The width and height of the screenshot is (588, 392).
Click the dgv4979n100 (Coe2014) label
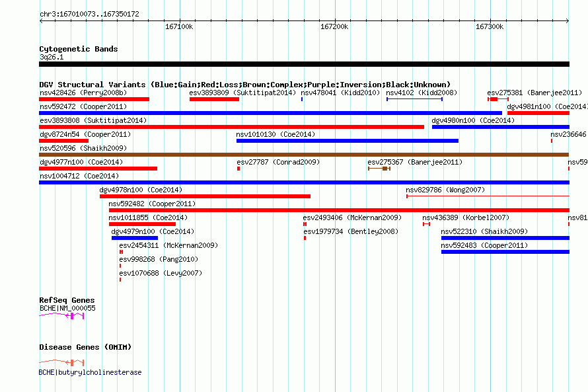(153, 231)
